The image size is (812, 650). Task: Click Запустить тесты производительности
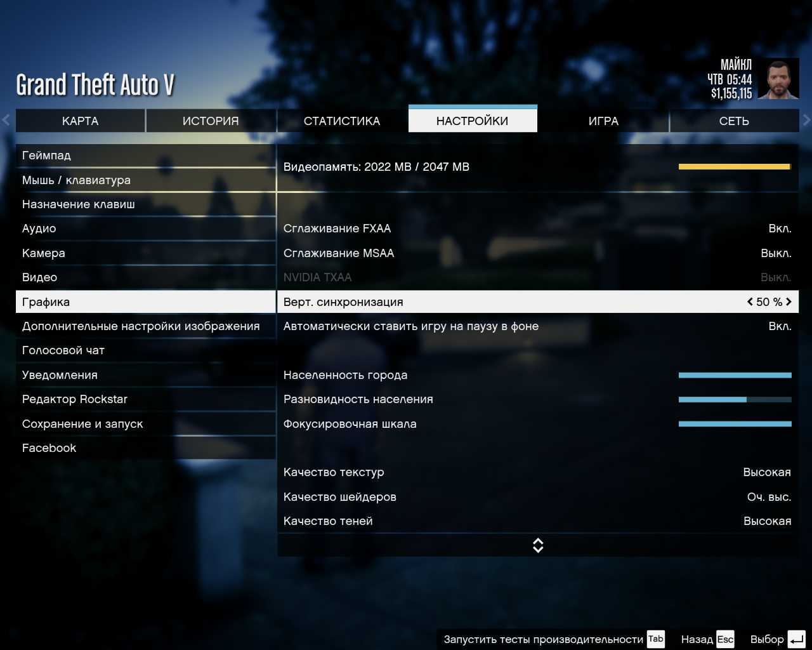click(544, 639)
